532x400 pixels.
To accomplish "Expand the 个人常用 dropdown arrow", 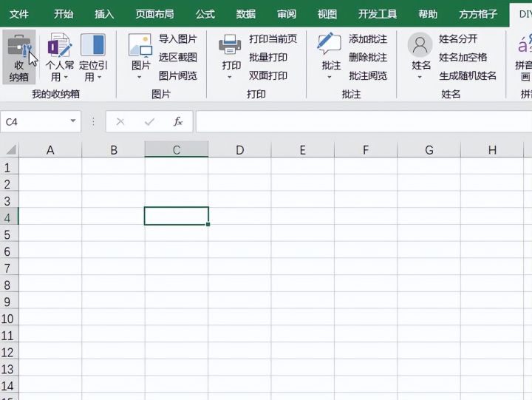I will coord(66,78).
